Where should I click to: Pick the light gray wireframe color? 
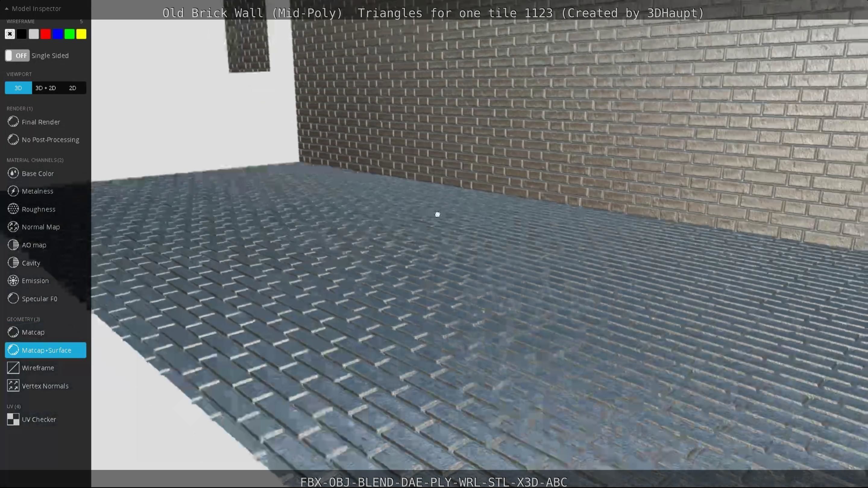[34, 34]
